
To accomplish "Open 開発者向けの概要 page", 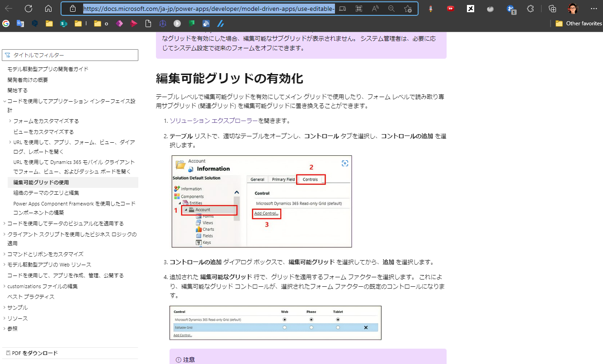I will [28, 80].
